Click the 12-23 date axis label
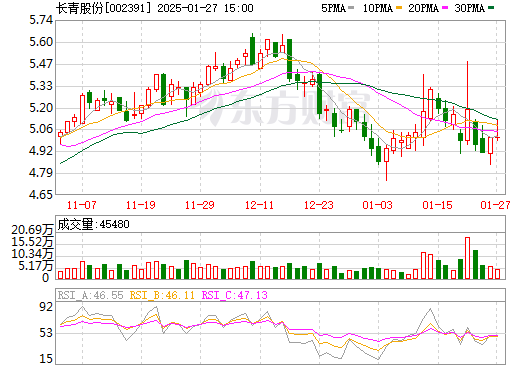The image size is (520, 365). tap(319, 205)
